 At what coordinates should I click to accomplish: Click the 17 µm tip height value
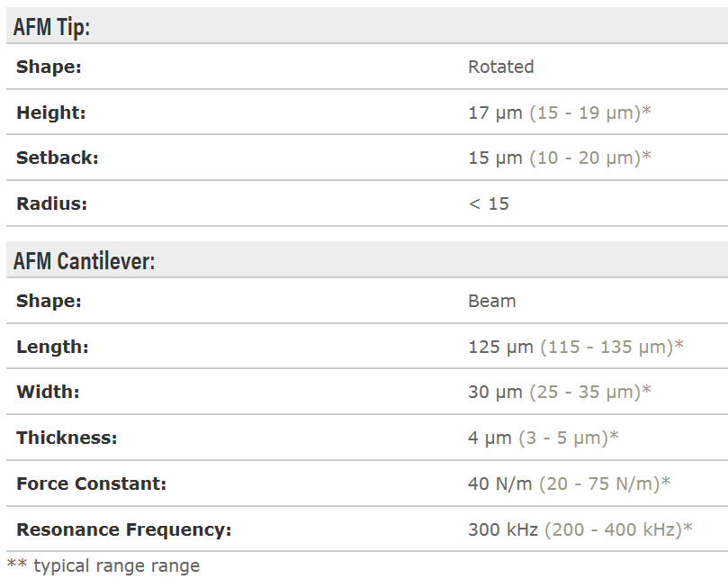(x=495, y=113)
